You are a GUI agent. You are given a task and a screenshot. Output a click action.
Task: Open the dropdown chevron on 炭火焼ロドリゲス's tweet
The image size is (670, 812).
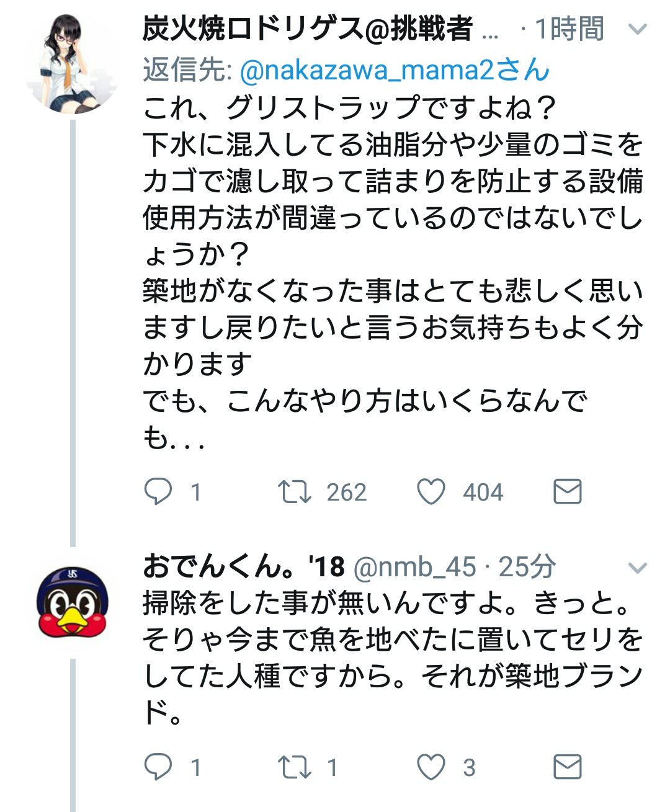638,29
